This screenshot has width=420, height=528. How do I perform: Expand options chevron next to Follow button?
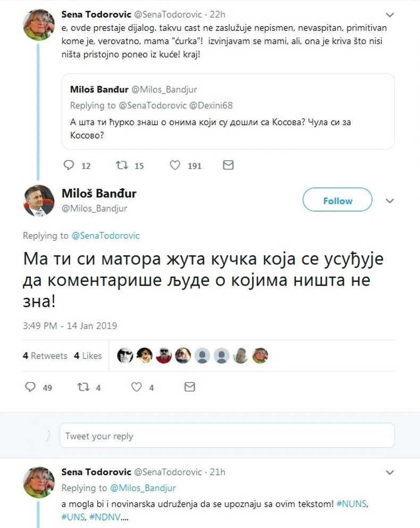pyautogui.click(x=390, y=201)
